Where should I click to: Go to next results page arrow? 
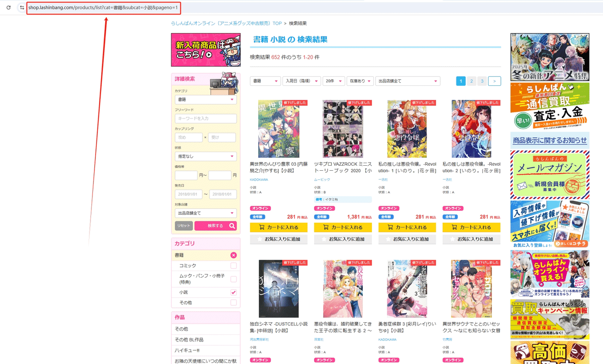click(x=494, y=81)
